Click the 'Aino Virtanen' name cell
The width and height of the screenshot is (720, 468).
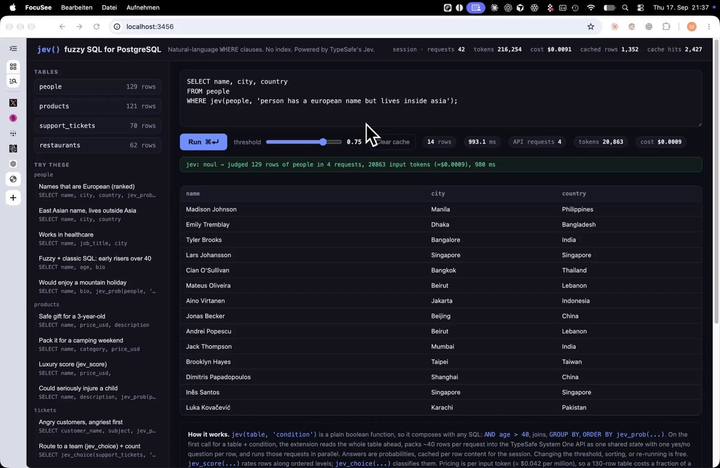pos(205,301)
